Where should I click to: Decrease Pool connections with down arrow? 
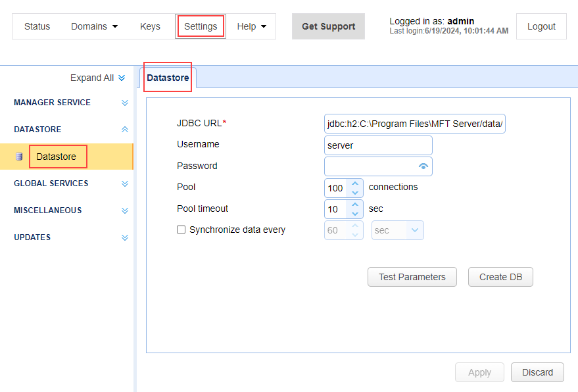(x=355, y=193)
